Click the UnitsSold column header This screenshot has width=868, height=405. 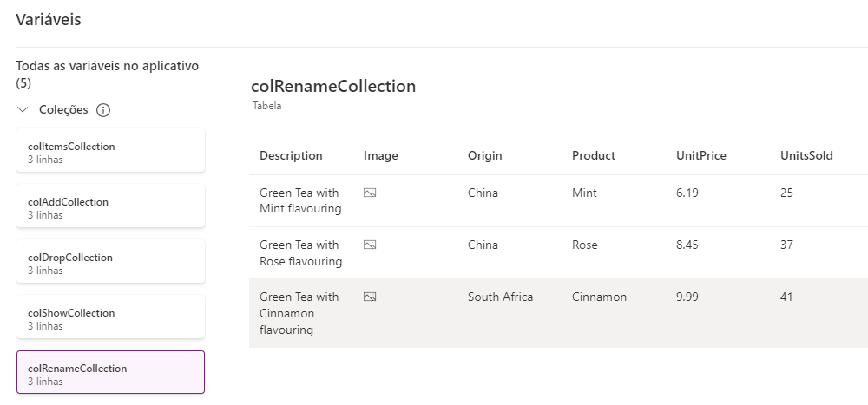click(x=806, y=156)
